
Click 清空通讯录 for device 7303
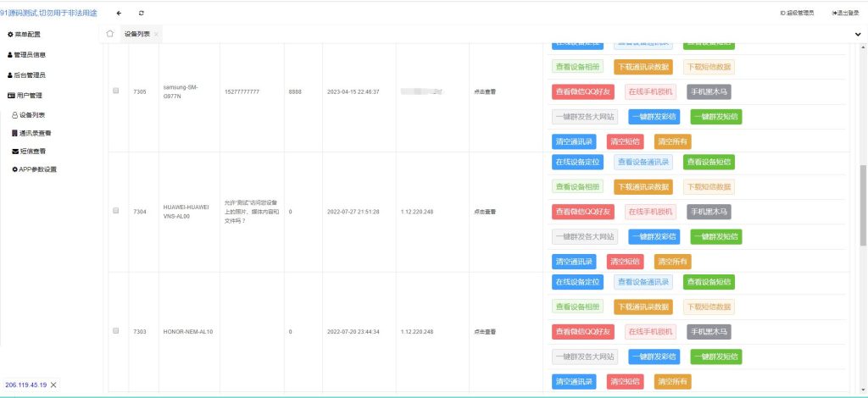pos(574,381)
